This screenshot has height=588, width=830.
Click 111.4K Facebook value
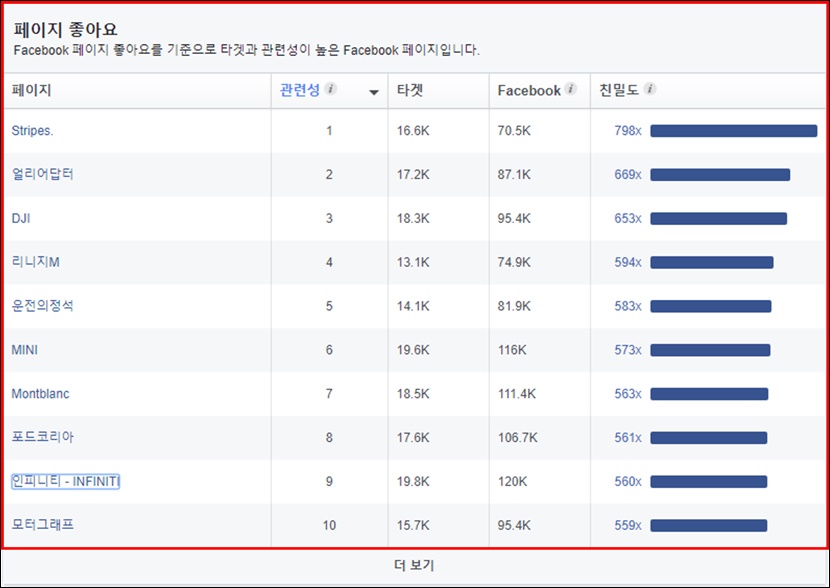point(517,394)
